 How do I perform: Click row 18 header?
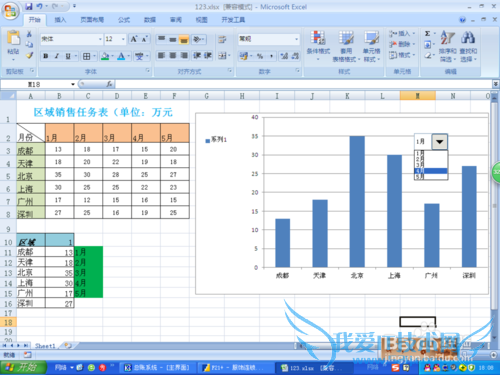point(8,322)
